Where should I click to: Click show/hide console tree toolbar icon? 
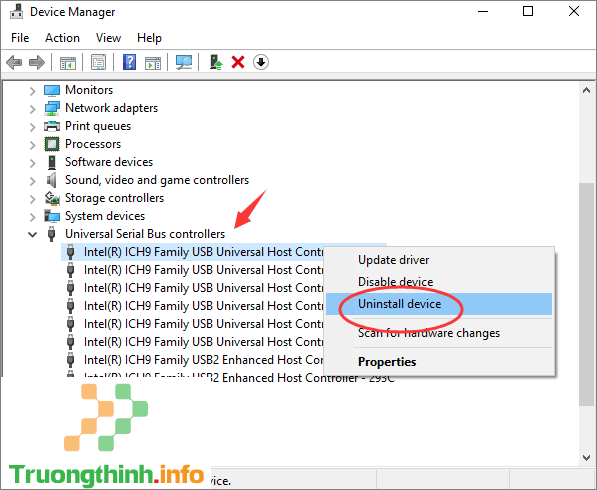68,63
